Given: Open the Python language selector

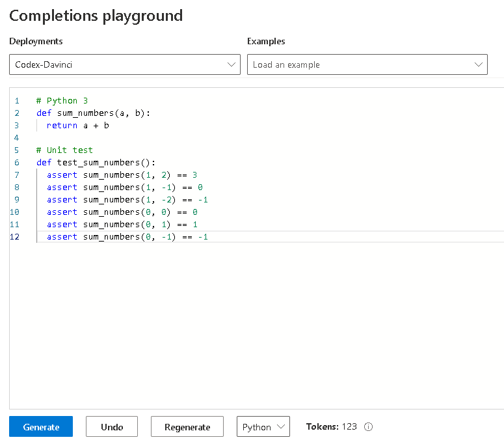Looking at the screenshot, I should pos(263,426).
